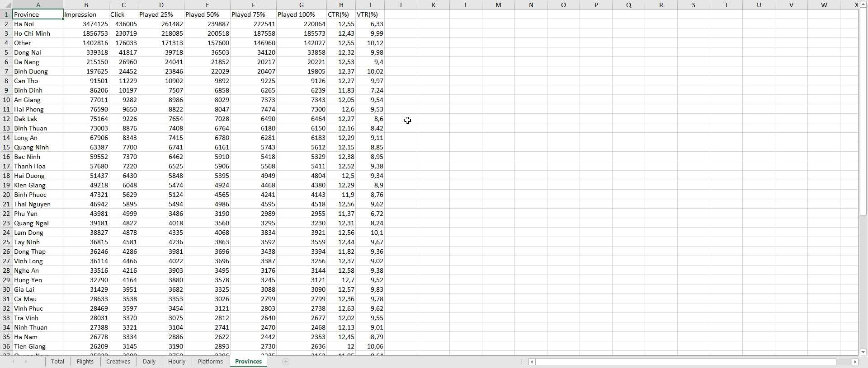Click horizontal scrollbar right arrow

click(854, 362)
